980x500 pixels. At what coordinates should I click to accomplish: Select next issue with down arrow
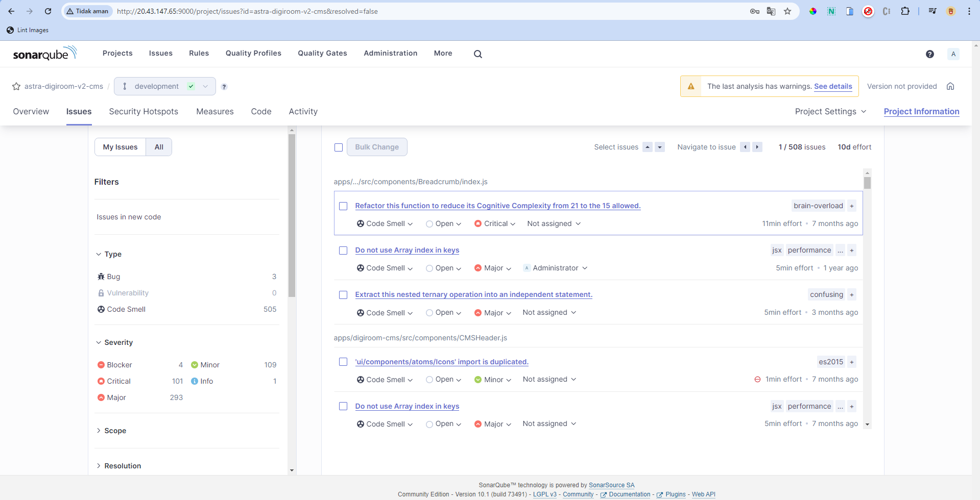click(x=660, y=147)
